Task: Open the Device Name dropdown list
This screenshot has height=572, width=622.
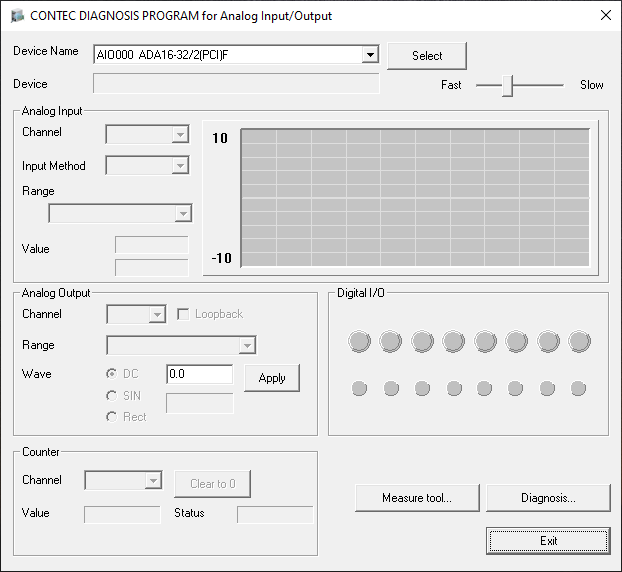Action: [370, 55]
